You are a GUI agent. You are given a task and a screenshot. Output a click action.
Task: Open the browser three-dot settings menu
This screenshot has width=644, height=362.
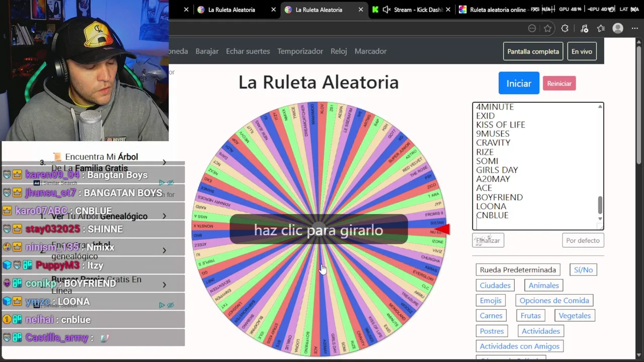(x=634, y=29)
